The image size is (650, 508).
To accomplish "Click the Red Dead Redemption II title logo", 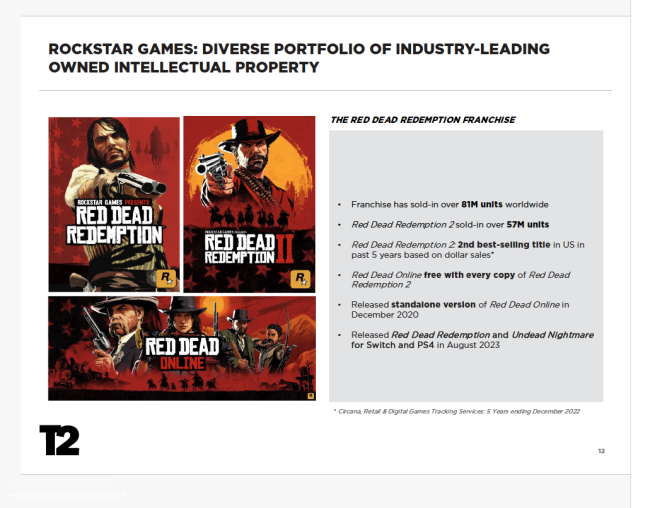I will click(x=249, y=249).
